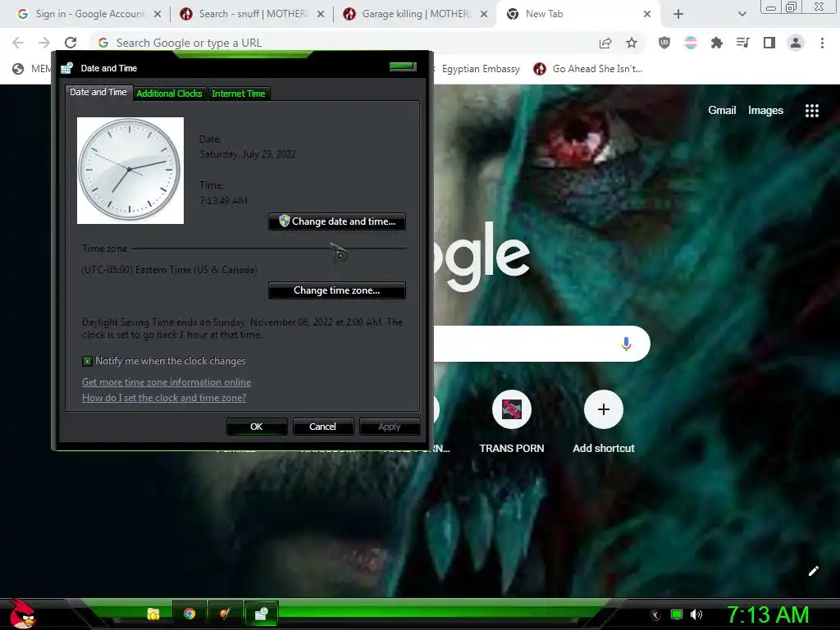The image size is (840, 630).
Task: Click Change date and time button
Action: point(337,221)
